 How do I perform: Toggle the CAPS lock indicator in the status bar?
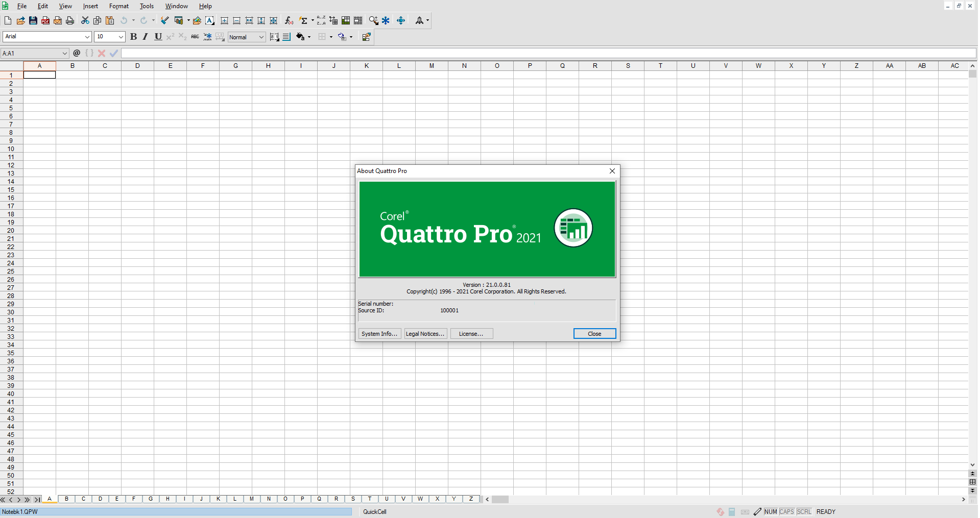coord(787,512)
